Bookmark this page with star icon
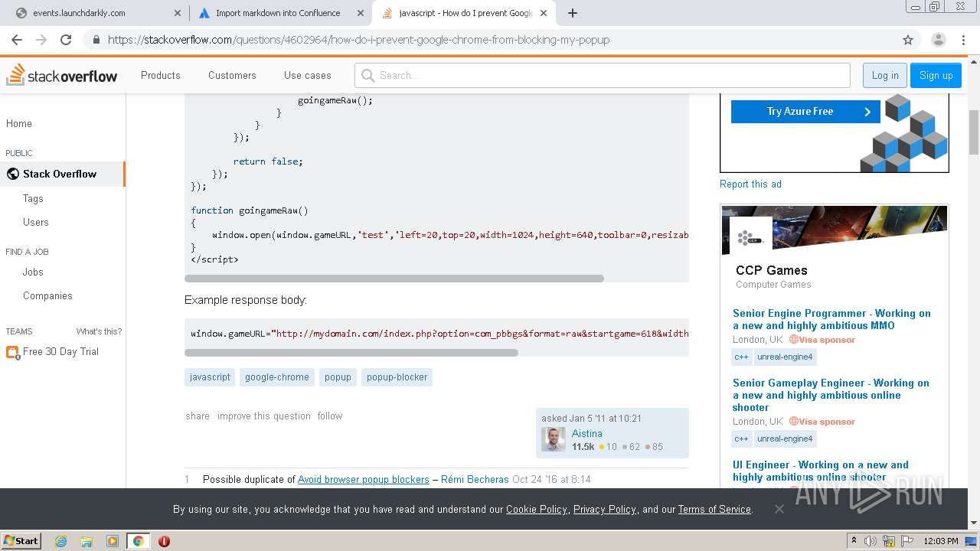This screenshot has width=980, height=551. [908, 40]
